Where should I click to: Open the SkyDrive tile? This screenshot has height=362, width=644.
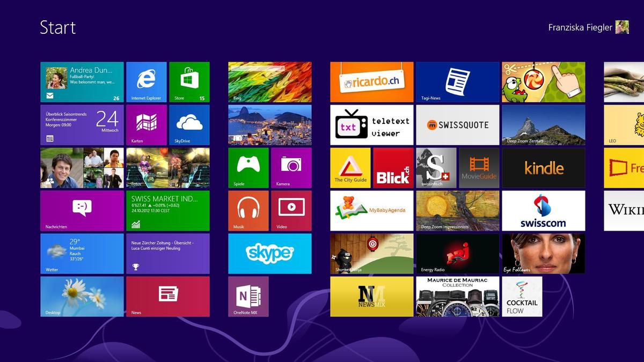[x=189, y=125]
